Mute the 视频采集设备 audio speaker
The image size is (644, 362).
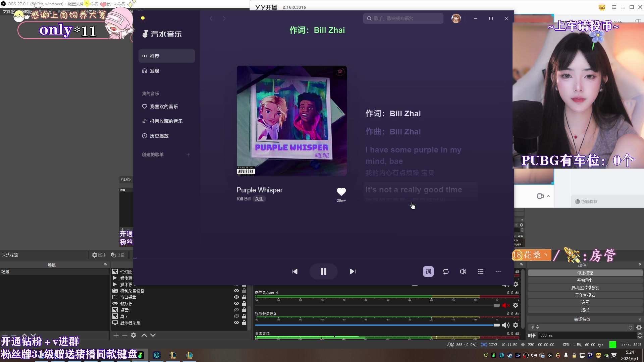coord(506,325)
